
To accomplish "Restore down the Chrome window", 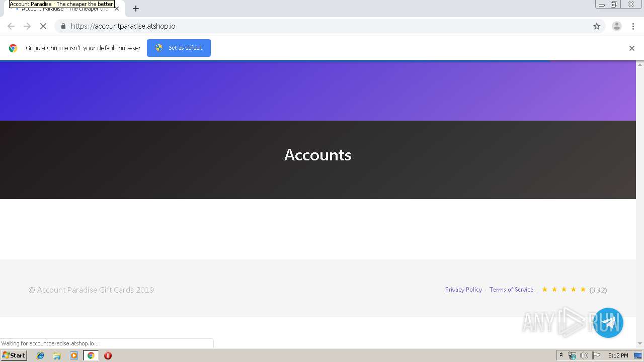I will click(x=614, y=5).
